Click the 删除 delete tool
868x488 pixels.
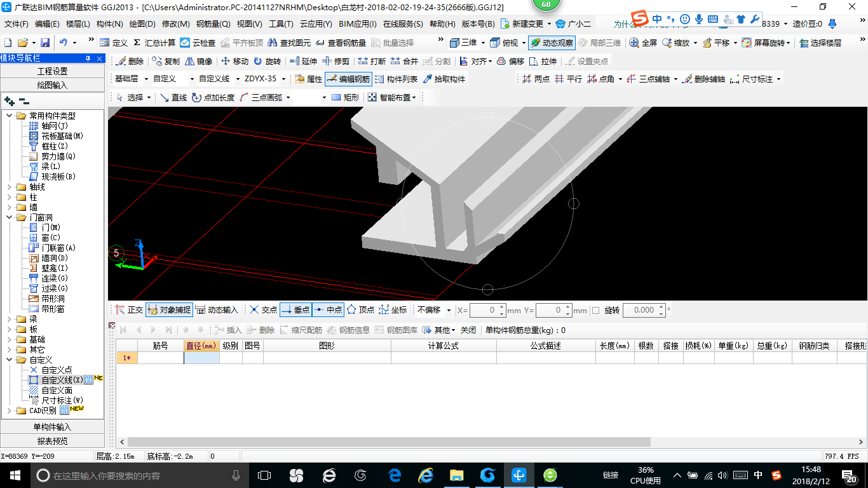pyautogui.click(x=130, y=61)
